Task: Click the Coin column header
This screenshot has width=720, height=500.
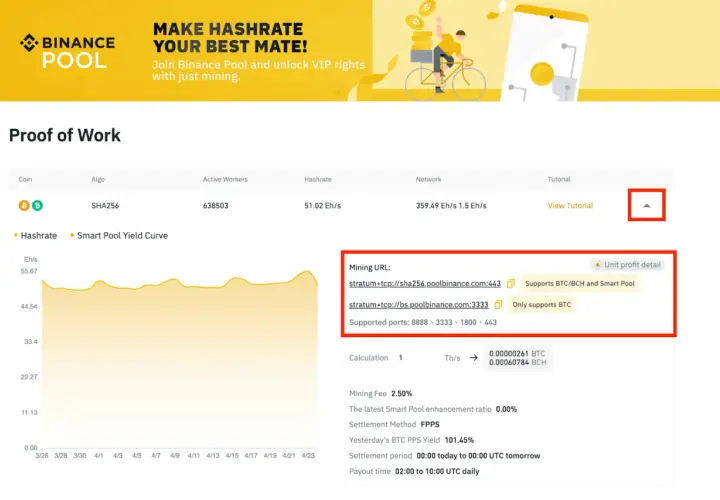Action: coord(25,180)
